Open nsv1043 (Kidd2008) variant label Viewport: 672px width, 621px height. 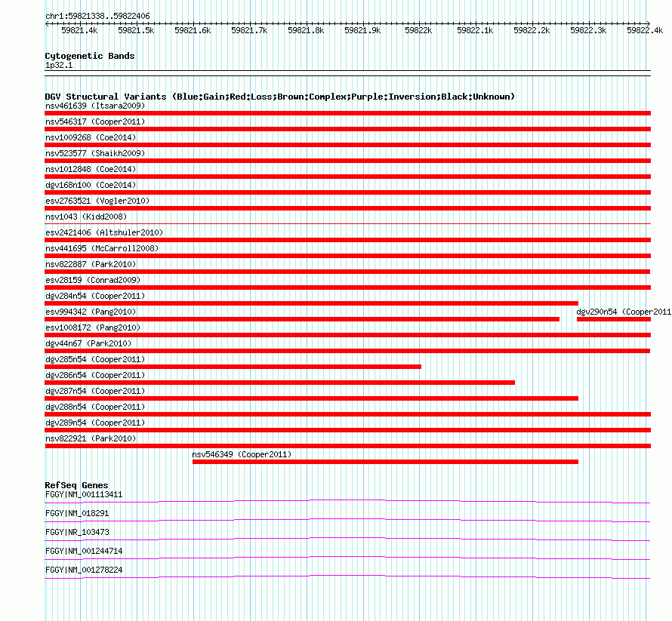click(86, 217)
